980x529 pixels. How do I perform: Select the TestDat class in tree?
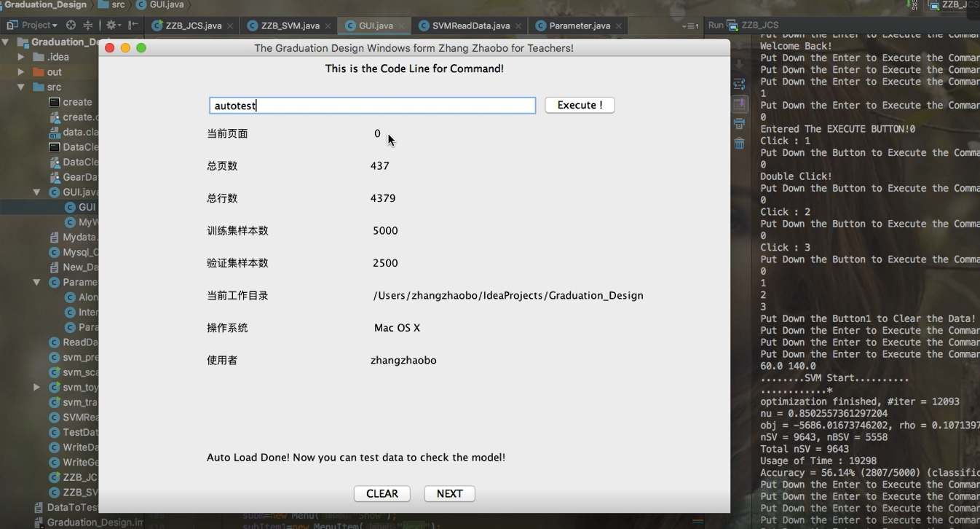tap(74, 432)
